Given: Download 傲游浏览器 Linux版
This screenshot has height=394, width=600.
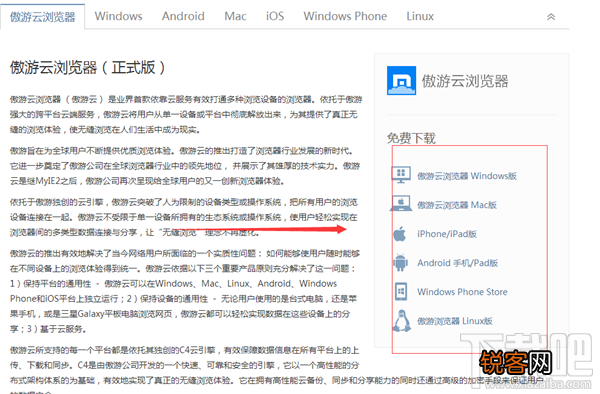Looking at the screenshot, I should 455,321.
